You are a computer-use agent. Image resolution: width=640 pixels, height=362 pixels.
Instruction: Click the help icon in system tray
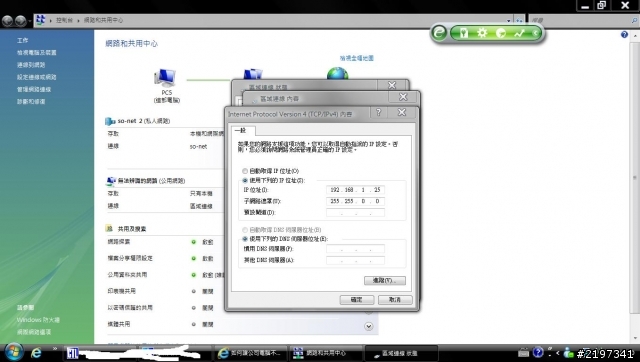point(538,352)
